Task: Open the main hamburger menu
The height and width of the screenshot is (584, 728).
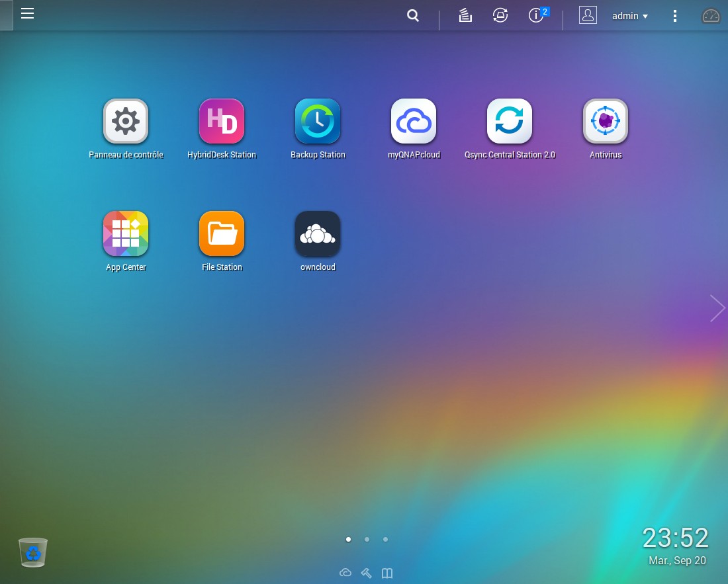Action: tap(27, 13)
